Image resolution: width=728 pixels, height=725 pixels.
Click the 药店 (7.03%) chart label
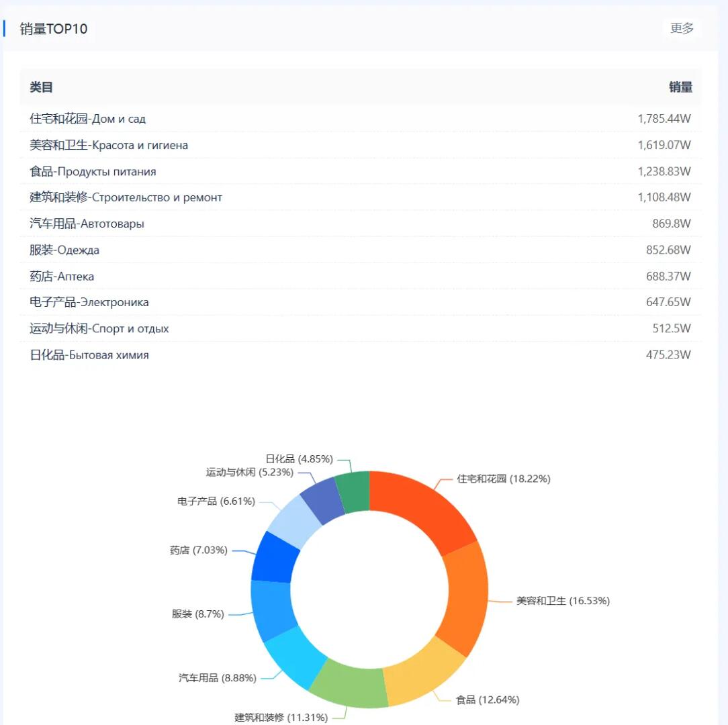tap(199, 550)
